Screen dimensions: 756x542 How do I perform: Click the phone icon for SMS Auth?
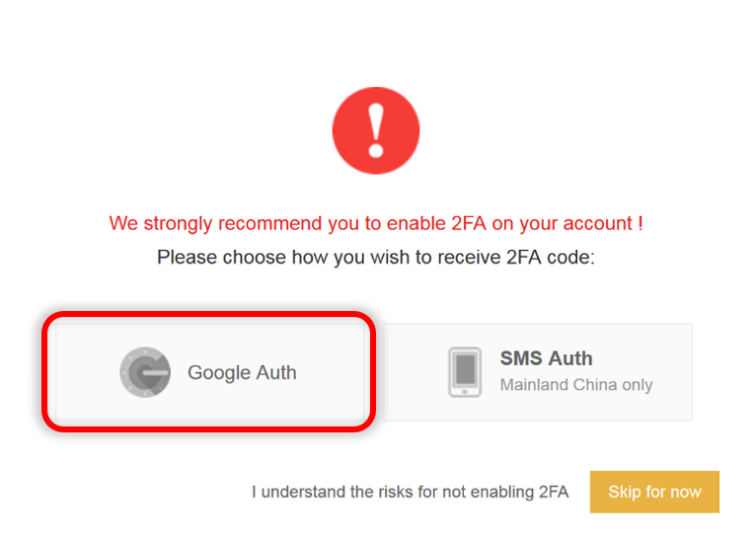[x=464, y=371]
